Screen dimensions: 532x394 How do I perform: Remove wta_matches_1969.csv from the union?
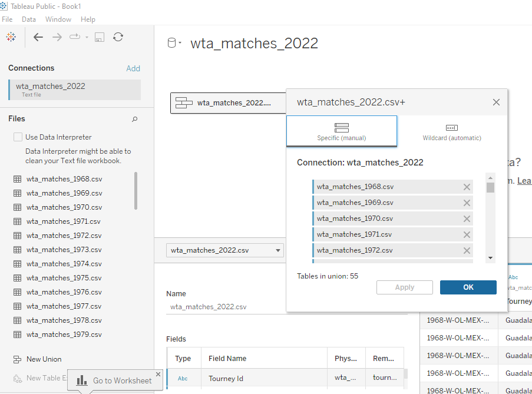point(467,203)
